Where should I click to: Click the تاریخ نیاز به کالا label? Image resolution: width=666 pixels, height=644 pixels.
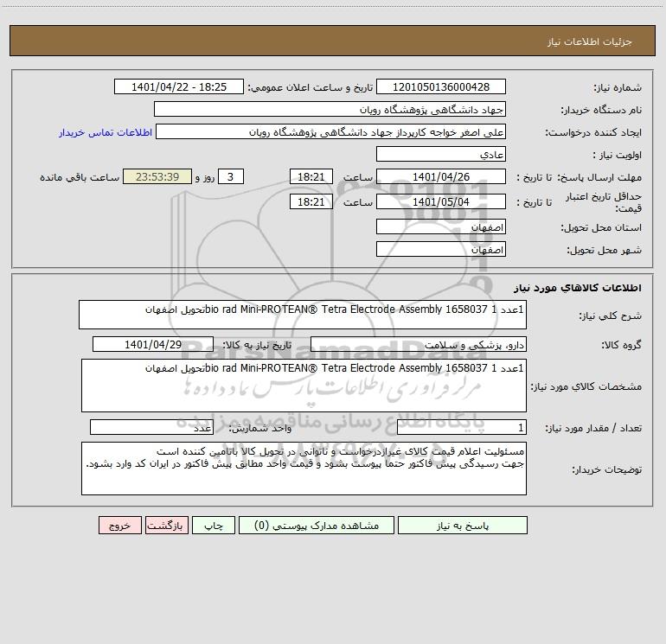pyautogui.click(x=257, y=345)
